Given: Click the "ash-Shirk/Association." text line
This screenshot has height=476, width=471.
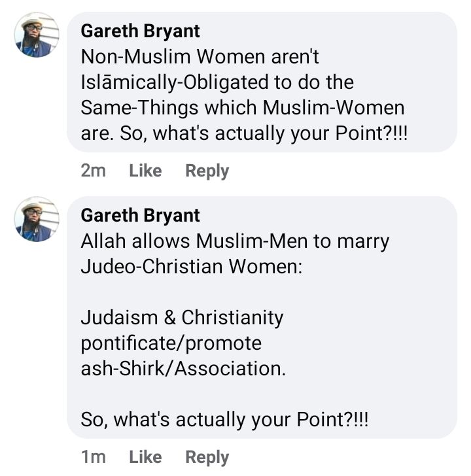Looking at the screenshot, I should 183,369.
